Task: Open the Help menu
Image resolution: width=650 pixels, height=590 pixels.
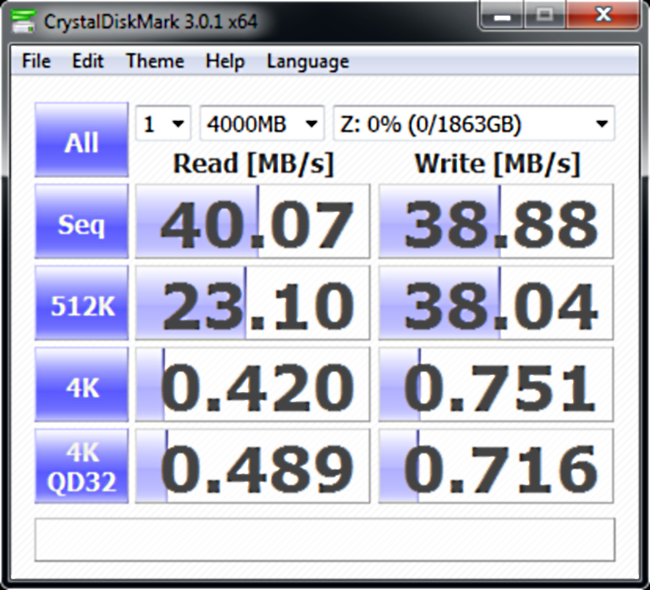Action: 225,61
